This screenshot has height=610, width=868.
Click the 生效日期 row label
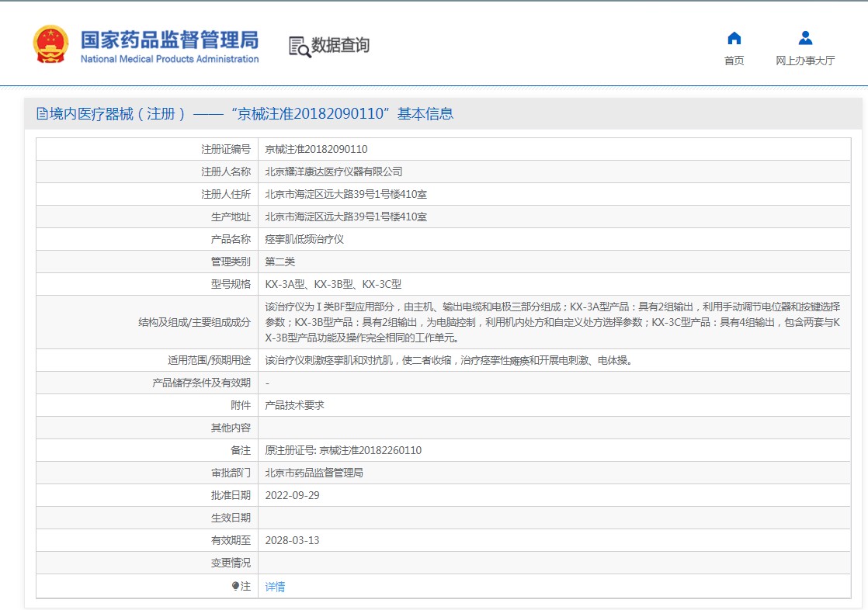[x=231, y=518]
